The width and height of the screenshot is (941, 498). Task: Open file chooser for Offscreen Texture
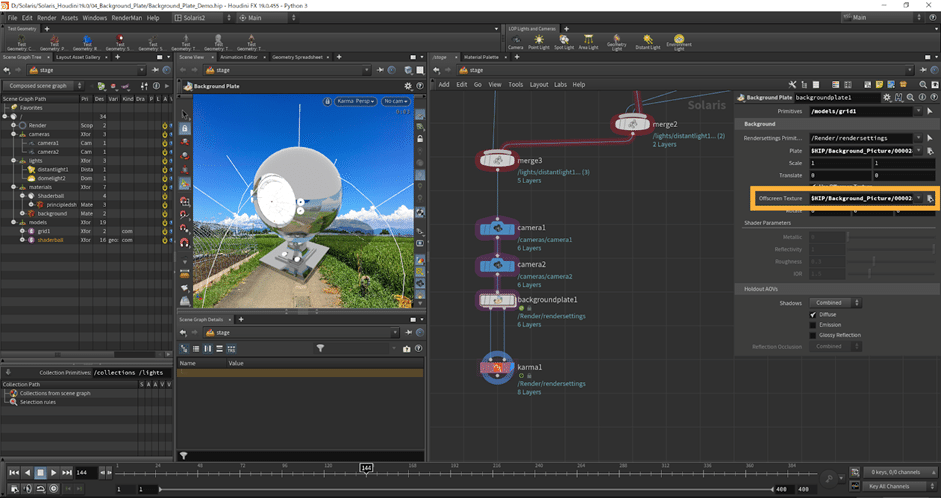[929, 199]
